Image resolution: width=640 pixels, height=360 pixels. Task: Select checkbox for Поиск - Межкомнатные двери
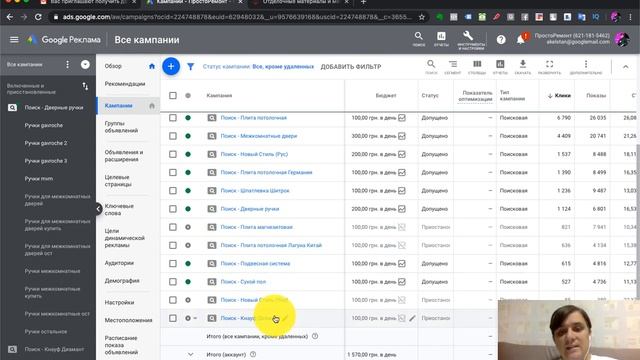pos(173,136)
